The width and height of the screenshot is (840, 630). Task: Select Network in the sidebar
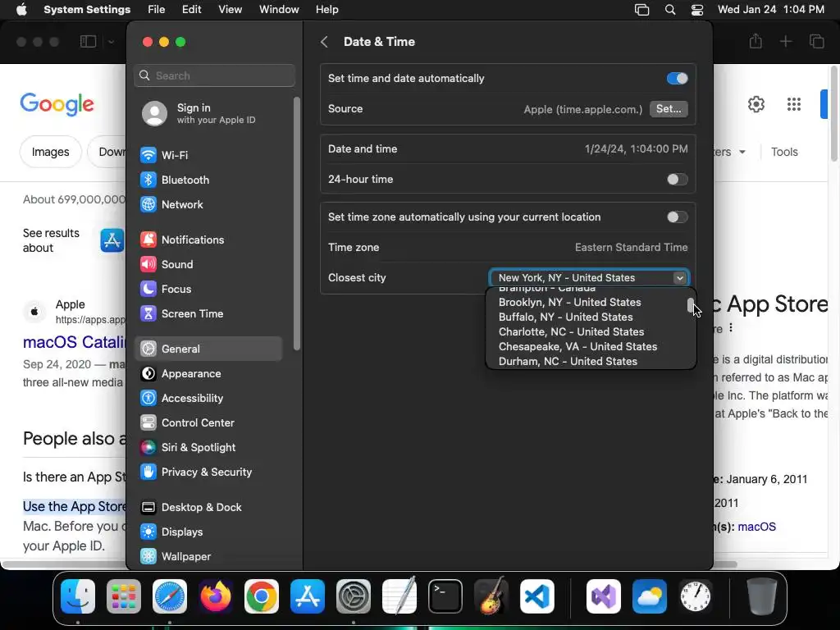pyautogui.click(x=208, y=204)
